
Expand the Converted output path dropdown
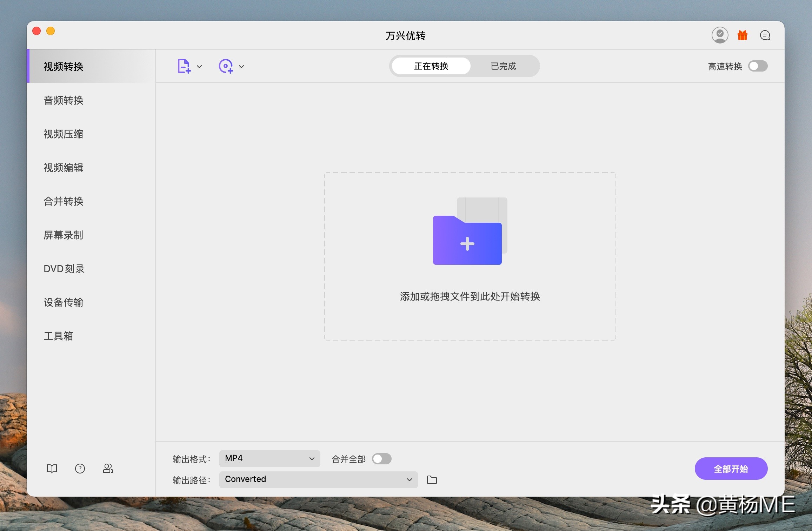(318, 479)
